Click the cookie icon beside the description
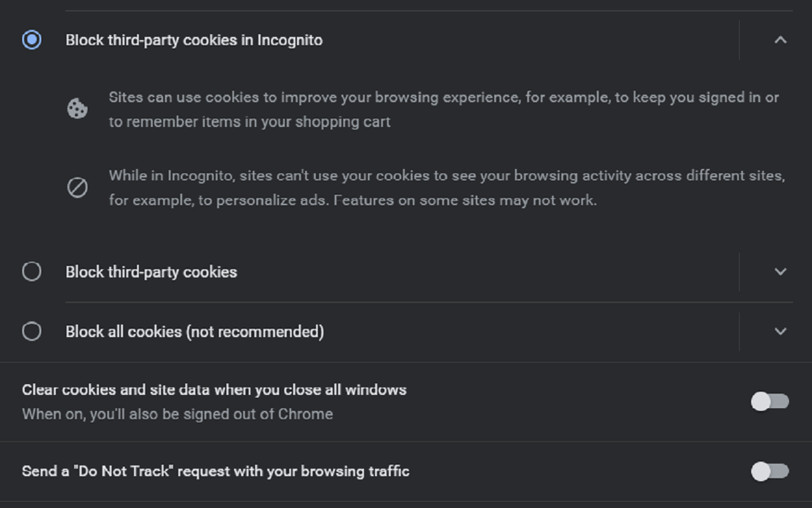Viewport: 812px width, 508px height. tap(77, 109)
